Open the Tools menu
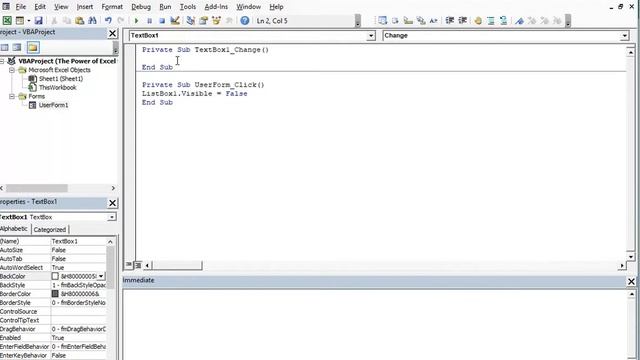 pyautogui.click(x=188, y=7)
